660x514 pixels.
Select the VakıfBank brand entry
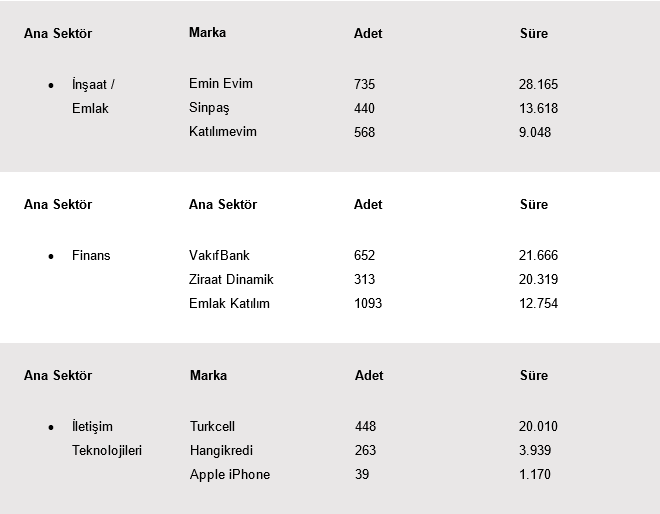coord(219,255)
